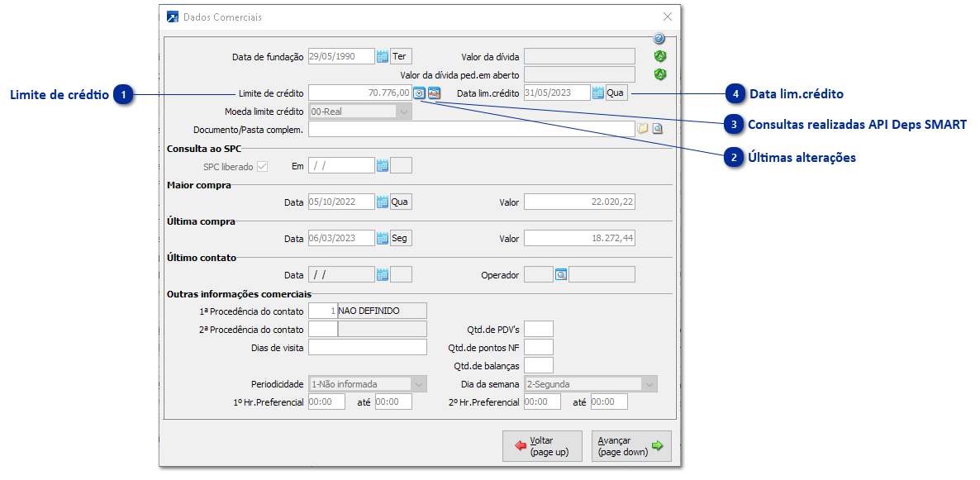Screen dimensions: 980x480
Task: Expand the Periodicidade dropdown
Action: coord(419,384)
